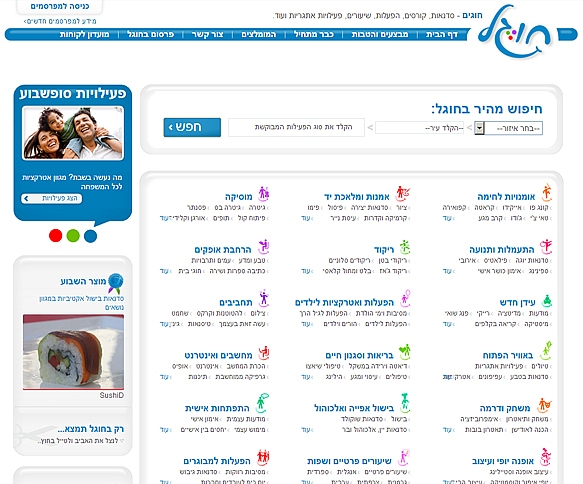583x484 pixels.
Task: Expand עוד under ריקוד
Action: 306,271
